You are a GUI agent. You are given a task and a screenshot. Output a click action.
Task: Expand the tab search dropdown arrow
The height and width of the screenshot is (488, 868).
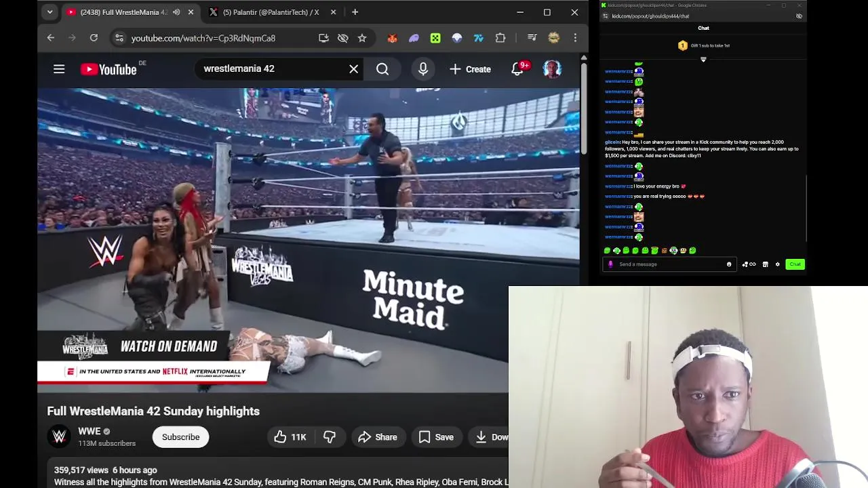[x=50, y=12]
